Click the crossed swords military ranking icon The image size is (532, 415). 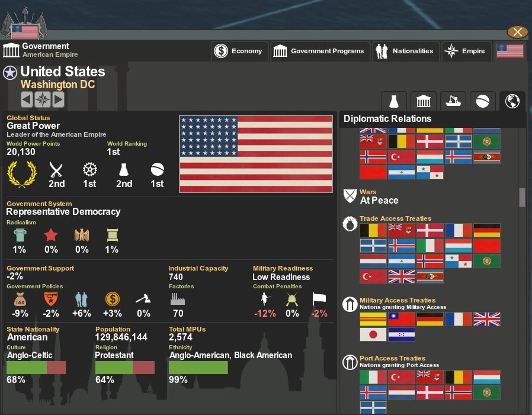click(x=56, y=170)
